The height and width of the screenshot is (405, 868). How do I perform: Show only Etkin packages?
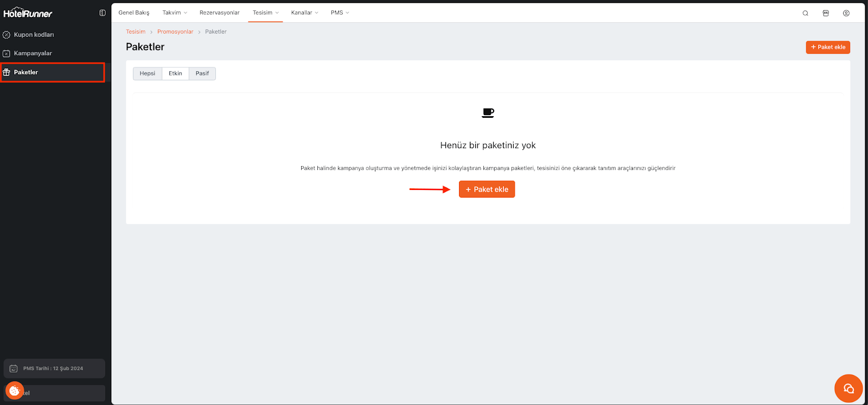pyautogui.click(x=175, y=73)
